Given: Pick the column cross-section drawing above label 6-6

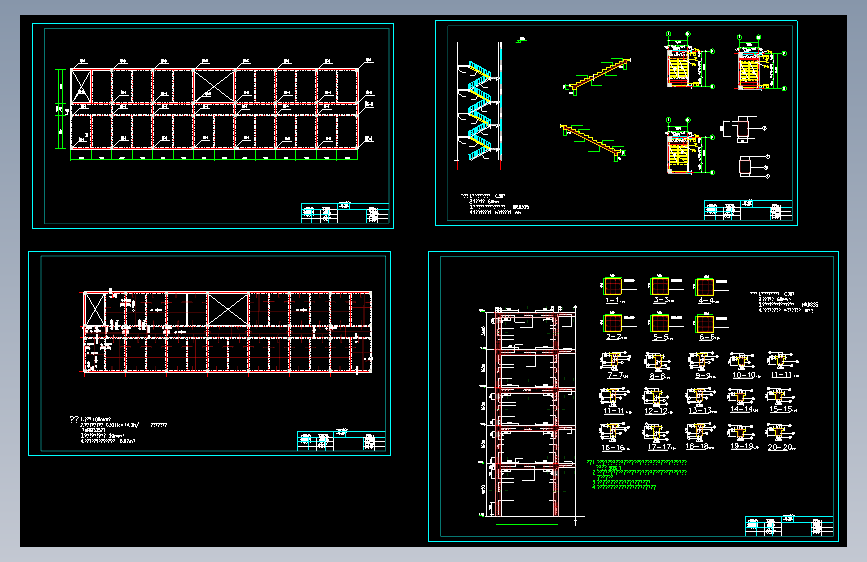Looking at the screenshot, I should pyautogui.click(x=705, y=322).
